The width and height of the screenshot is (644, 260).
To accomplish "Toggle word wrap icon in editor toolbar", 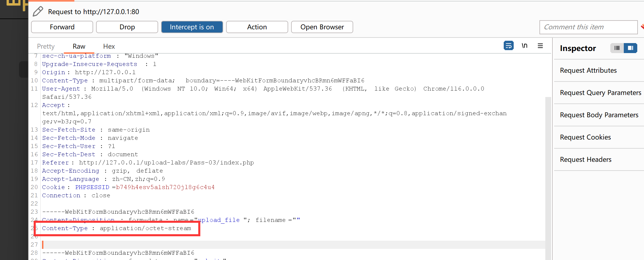I will coord(509,46).
